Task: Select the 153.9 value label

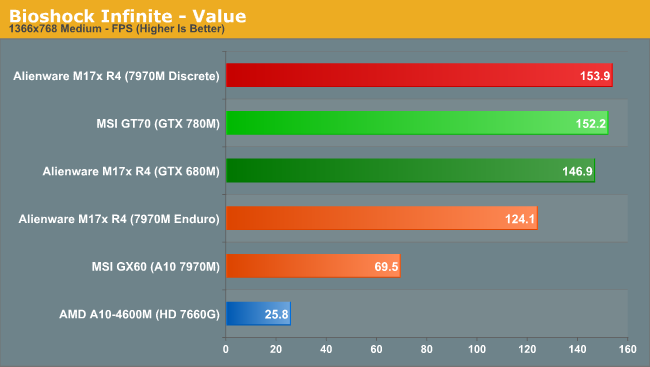Action: coord(595,76)
